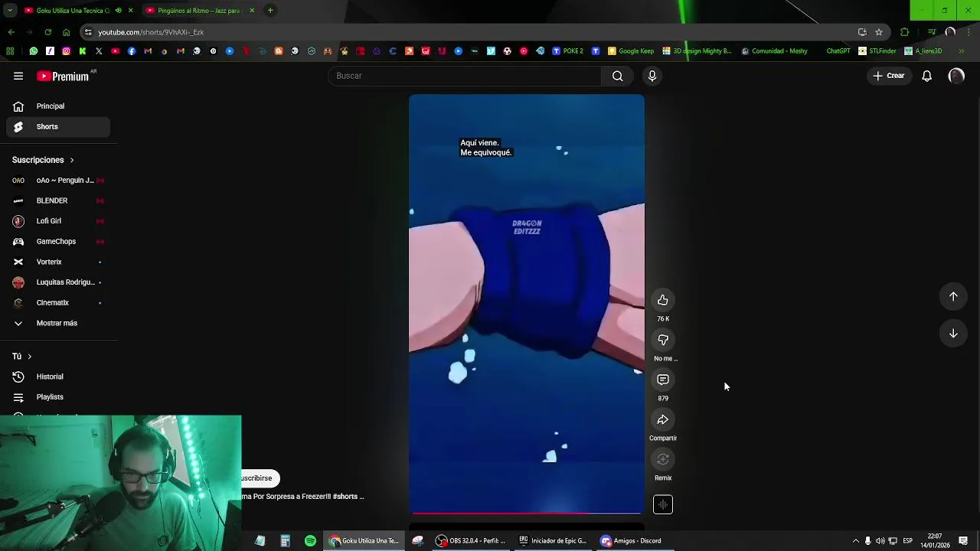Open the BLENDER subscription channel
This screenshot has width=980, height=551.
(58, 201)
